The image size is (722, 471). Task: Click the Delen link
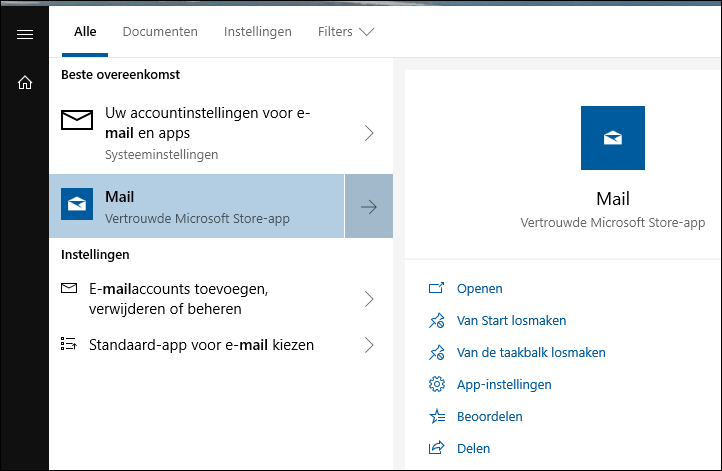473,448
